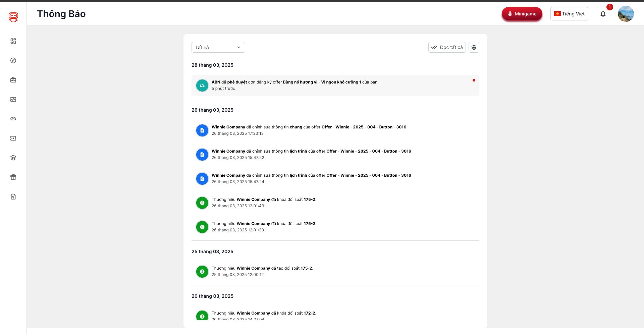Open the tạo đối soát 175-2 notification
The image size is (644, 334).
[x=262, y=271]
